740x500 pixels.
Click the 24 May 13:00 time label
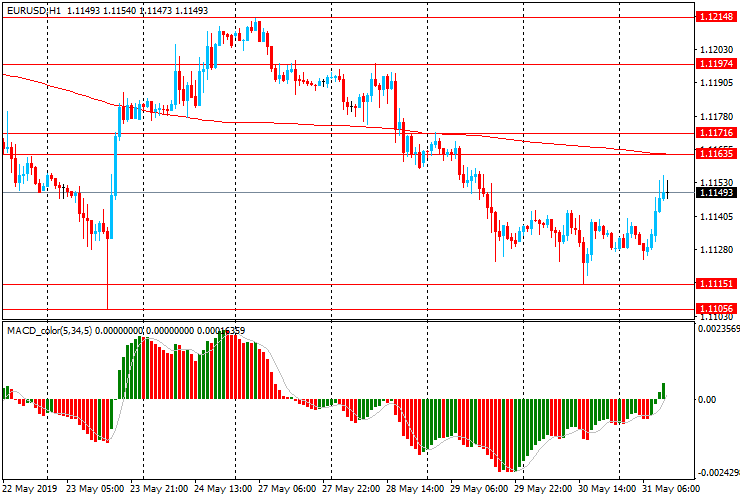coord(223,489)
